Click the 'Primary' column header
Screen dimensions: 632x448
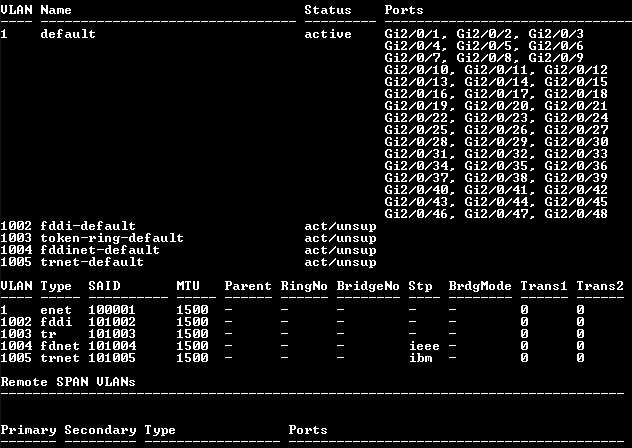click(28, 430)
